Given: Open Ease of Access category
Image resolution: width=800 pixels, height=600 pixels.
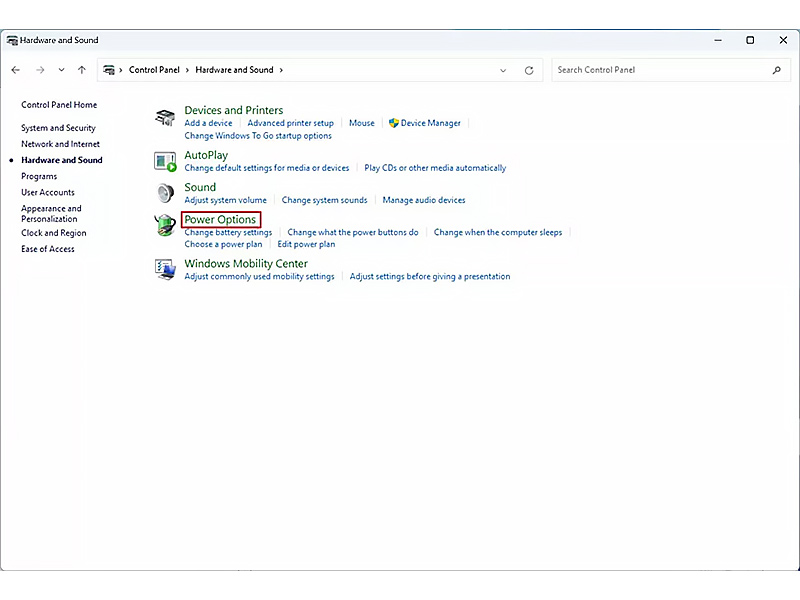Looking at the screenshot, I should [x=47, y=249].
